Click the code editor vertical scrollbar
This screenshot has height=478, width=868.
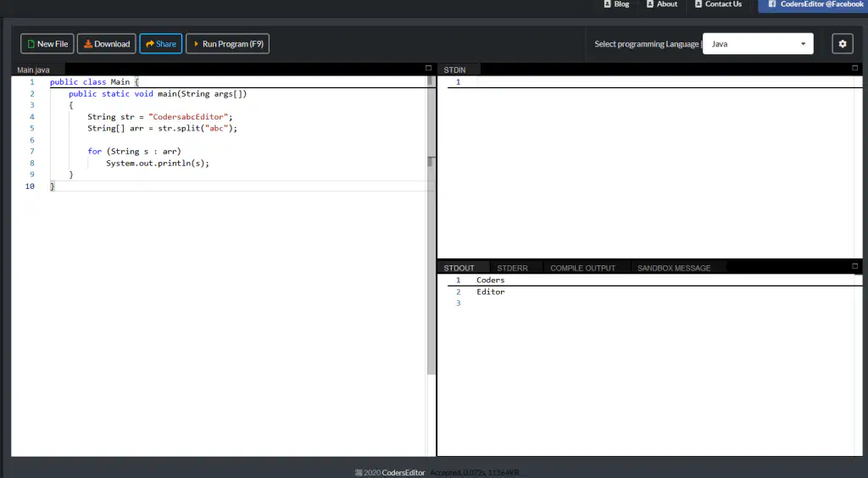[431, 225]
